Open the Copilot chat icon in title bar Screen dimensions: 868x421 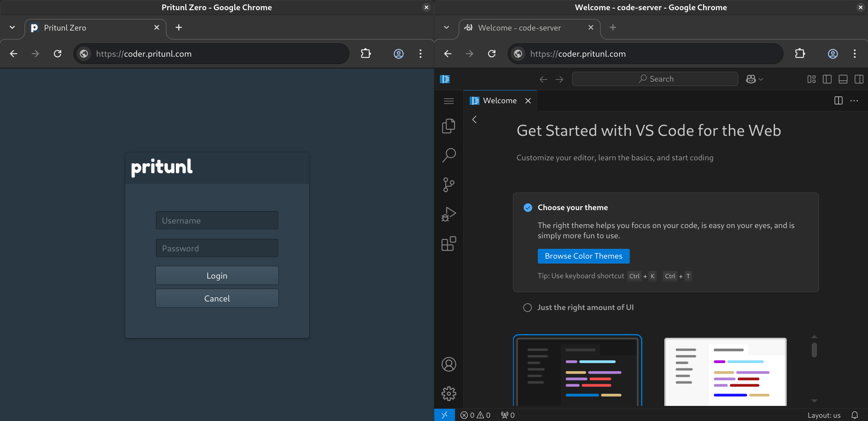[751, 79]
